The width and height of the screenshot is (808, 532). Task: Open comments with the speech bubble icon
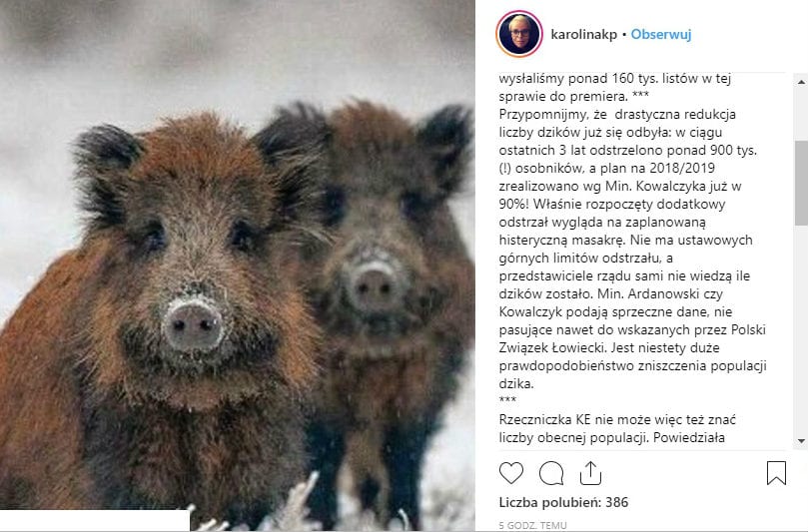point(551,473)
